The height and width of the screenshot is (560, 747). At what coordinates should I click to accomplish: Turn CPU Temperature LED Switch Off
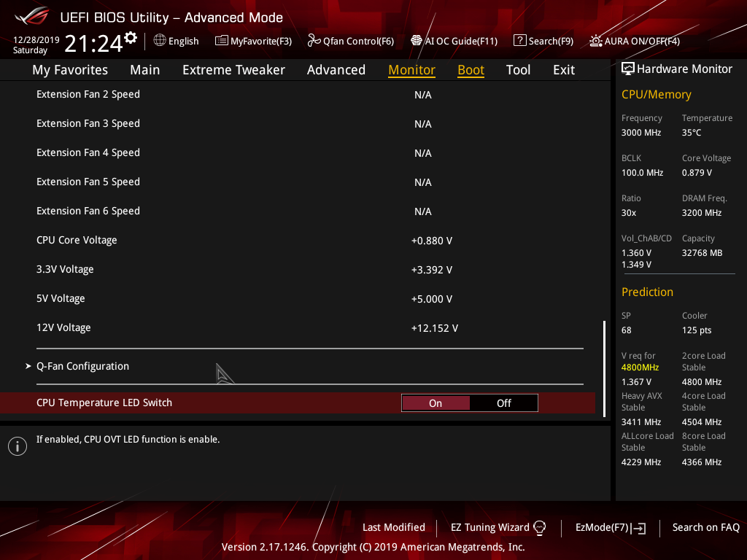click(503, 402)
